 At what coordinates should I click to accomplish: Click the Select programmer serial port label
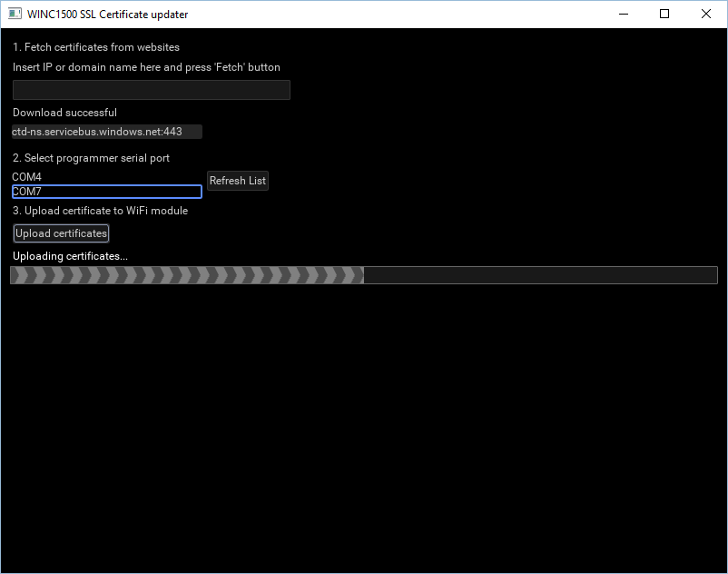click(91, 157)
